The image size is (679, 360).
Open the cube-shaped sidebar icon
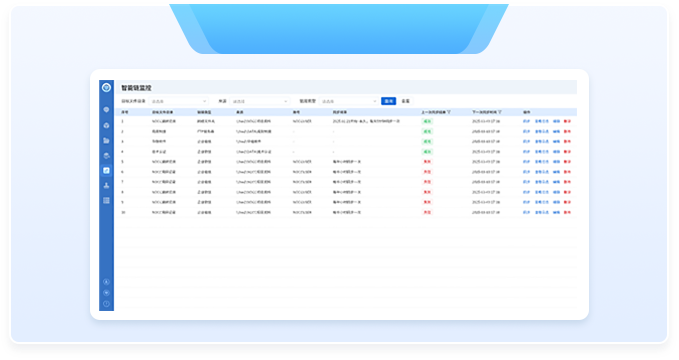point(106,125)
